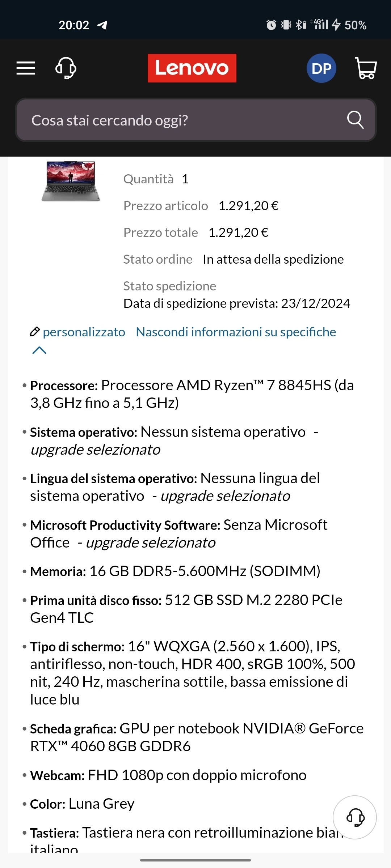Image resolution: width=391 pixels, height=868 pixels.
Task: Open the DP account profile avatar
Action: pos(321,68)
